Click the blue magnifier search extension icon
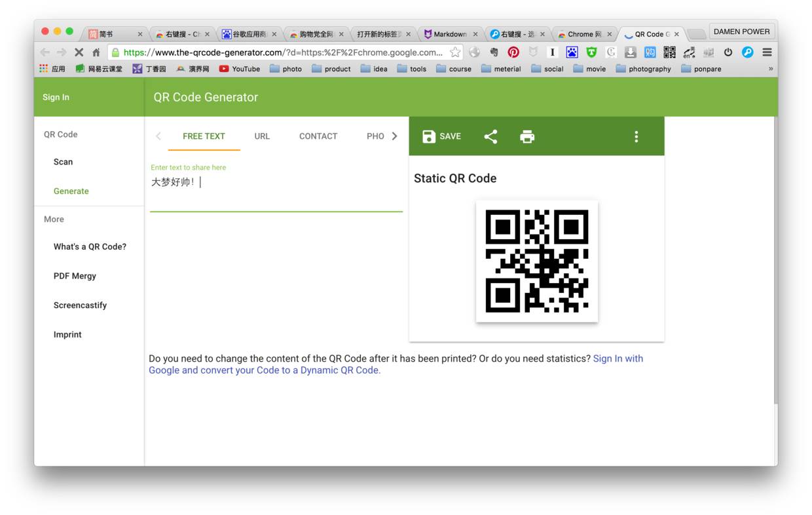The image size is (812, 515). [x=747, y=52]
